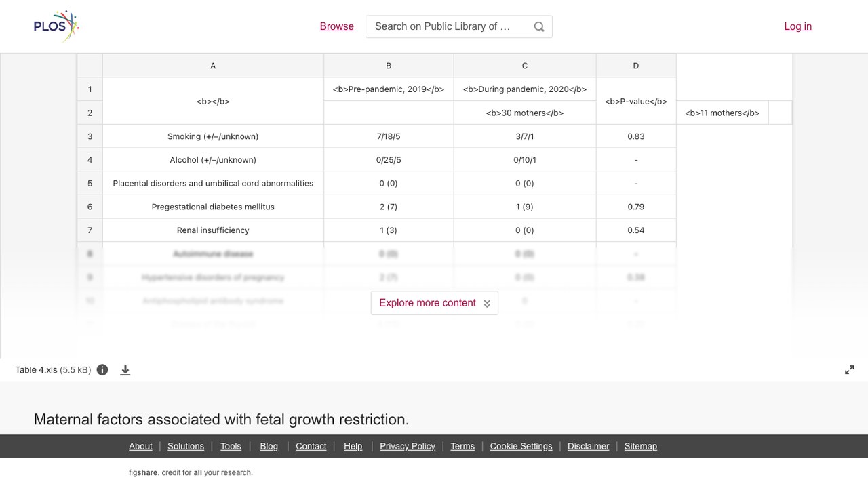Select row 3 header
This screenshot has width=868, height=488.
click(x=90, y=136)
